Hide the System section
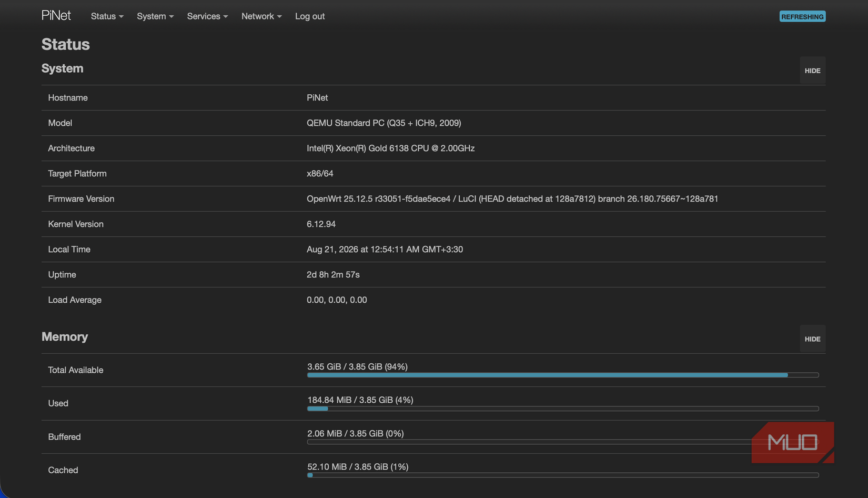868x498 pixels. pyautogui.click(x=812, y=71)
